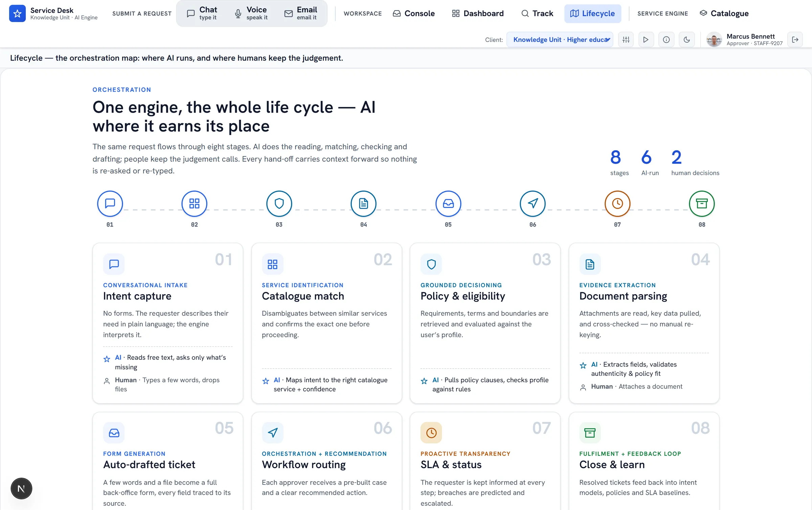The width and height of the screenshot is (812, 510).
Task: Click the 'Auto-drafted ticket' card title
Action: pyautogui.click(x=149, y=465)
